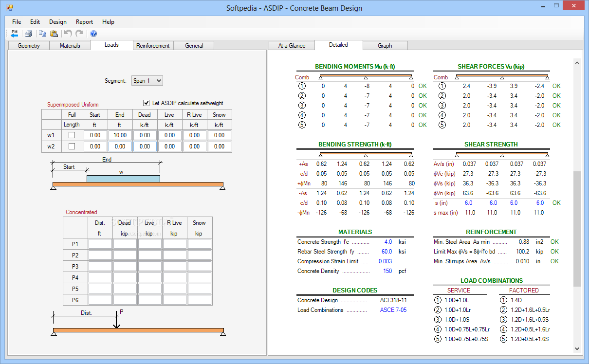Click the P1 Dist. field
The height and width of the screenshot is (364, 589).
click(x=100, y=244)
